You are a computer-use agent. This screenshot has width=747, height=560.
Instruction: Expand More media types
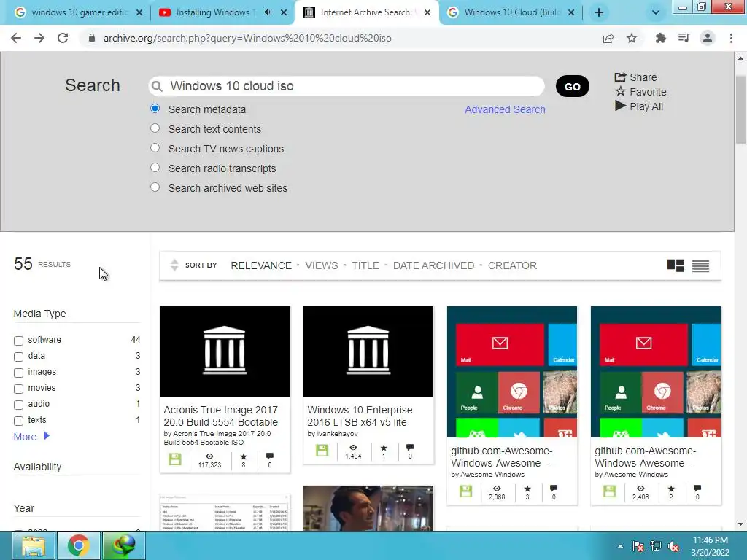pos(31,437)
